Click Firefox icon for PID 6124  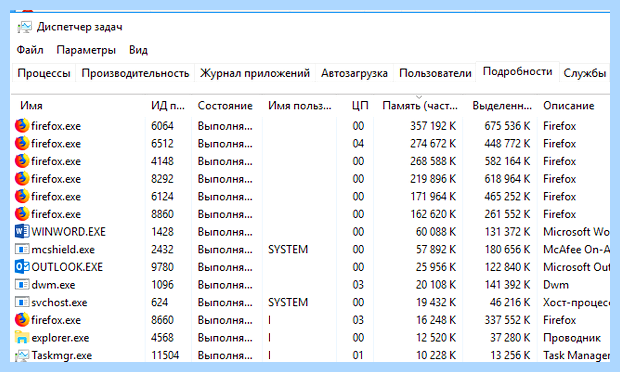pyautogui.click(x=22, y=196)
